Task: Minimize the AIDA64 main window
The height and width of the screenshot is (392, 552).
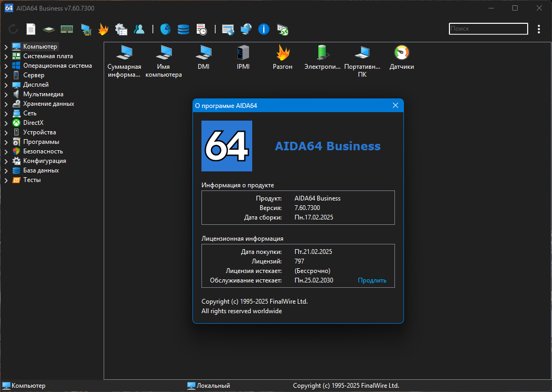Action: [491, 8]
